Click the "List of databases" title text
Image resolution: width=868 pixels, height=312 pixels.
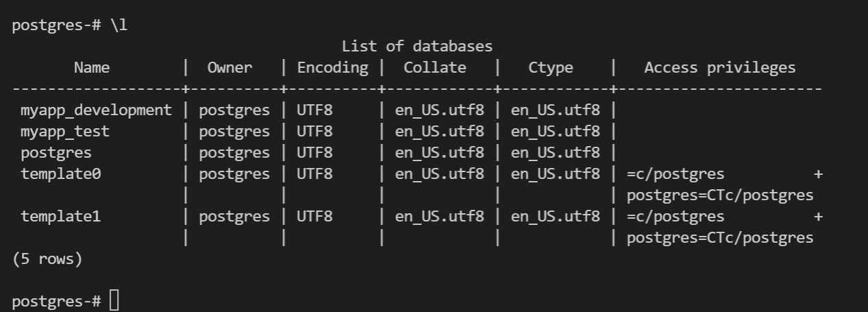(417, 47)
